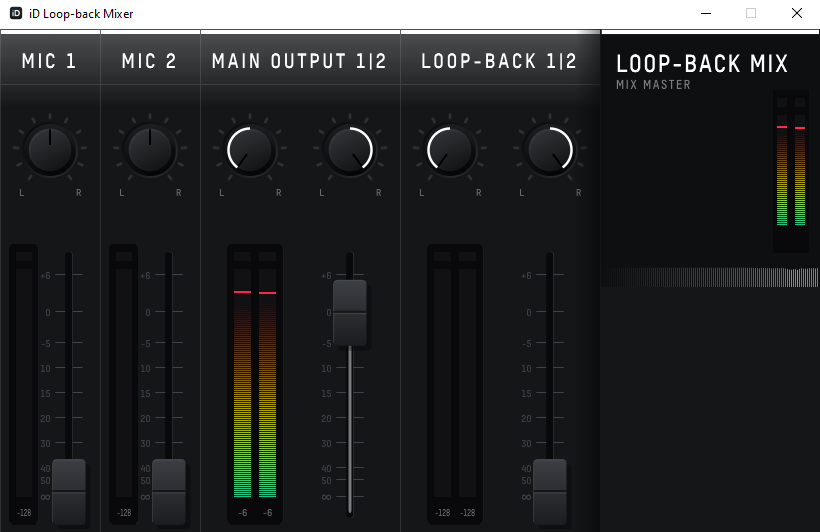The image size is (820, 532).
Task: Select the LOOP-BACK 1|2 channel header
Action: click(500, 61)
